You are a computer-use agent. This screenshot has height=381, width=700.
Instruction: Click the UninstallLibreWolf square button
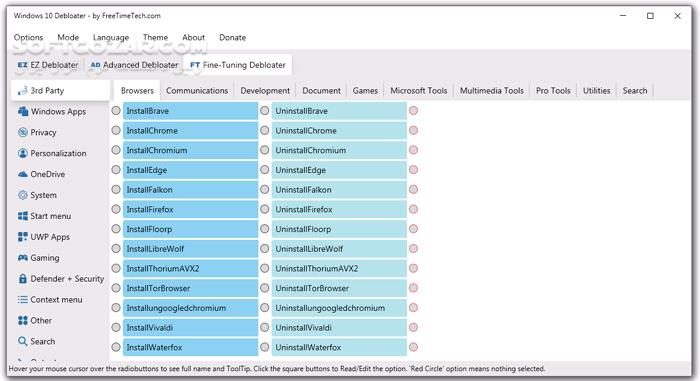(x=339, y=248)
